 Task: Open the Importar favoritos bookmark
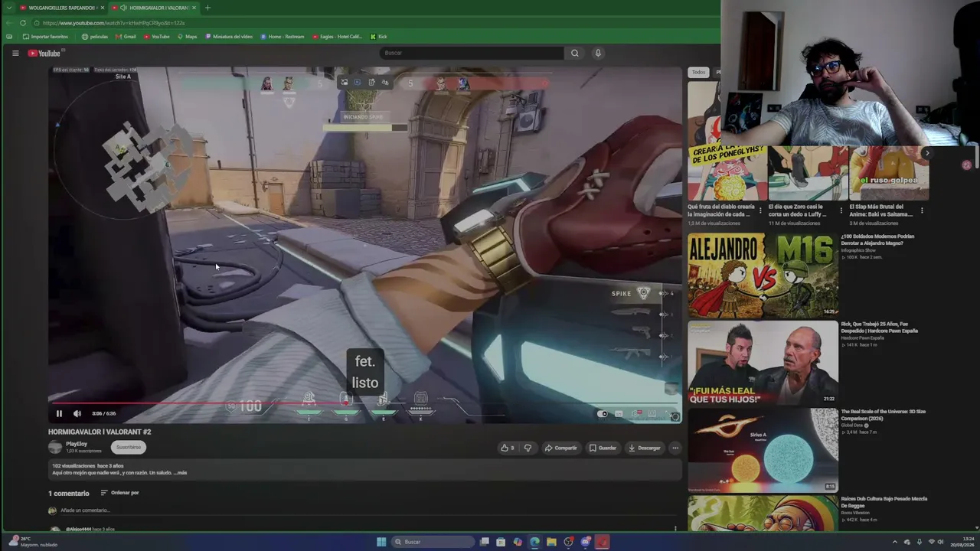[x=45, y=37]
